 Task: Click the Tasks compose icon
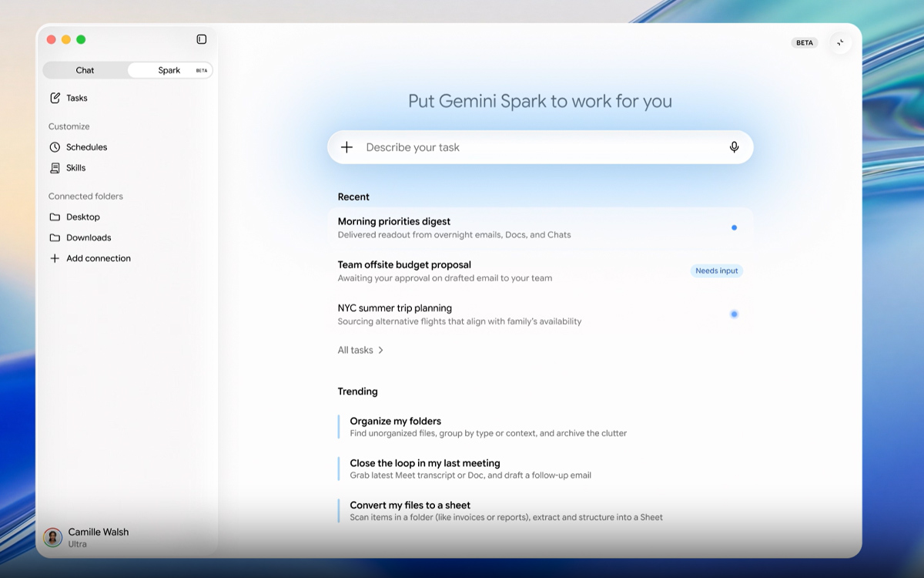click(55, 98)
